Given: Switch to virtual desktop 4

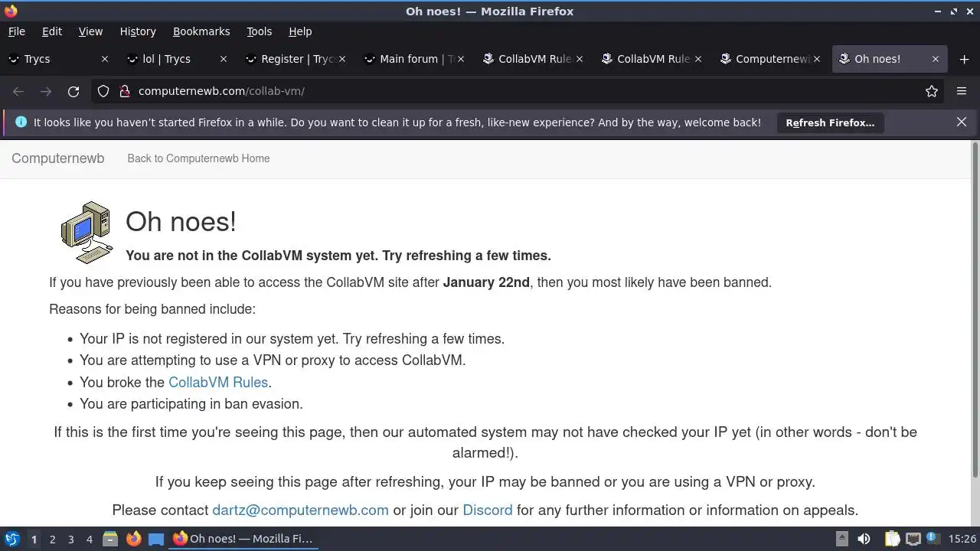Looking at the screenshot, I should tap(89, 539).
